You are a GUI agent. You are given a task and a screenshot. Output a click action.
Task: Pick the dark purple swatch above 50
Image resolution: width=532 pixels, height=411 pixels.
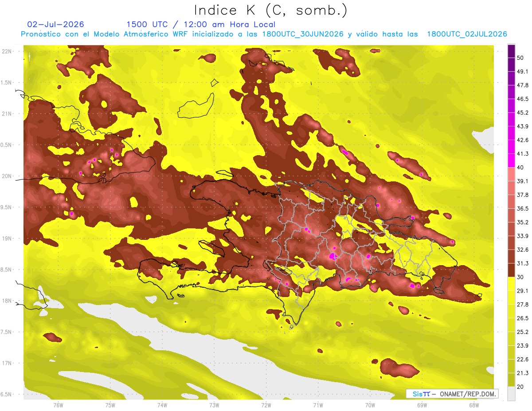[x=511, y=51]
